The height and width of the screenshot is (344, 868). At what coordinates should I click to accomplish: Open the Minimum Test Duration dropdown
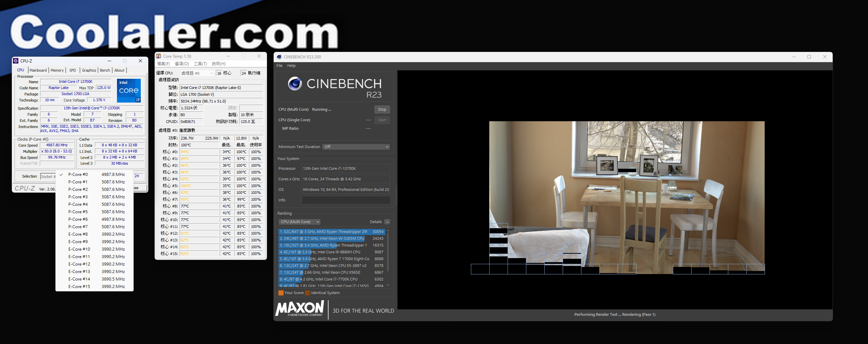point(356,147)
